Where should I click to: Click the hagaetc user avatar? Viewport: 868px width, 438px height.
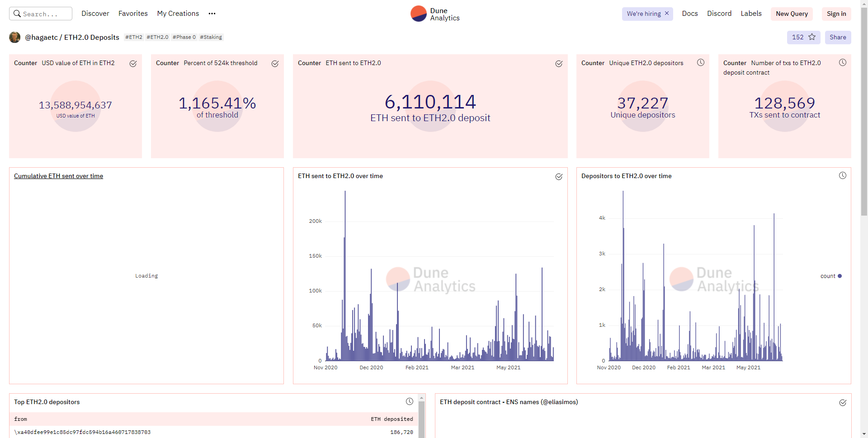pos(15,38)
